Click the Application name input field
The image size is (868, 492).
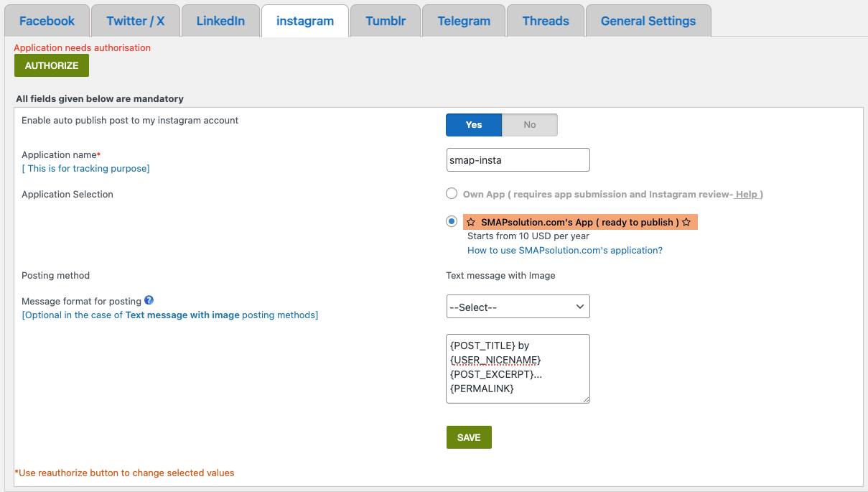point(518,160)
